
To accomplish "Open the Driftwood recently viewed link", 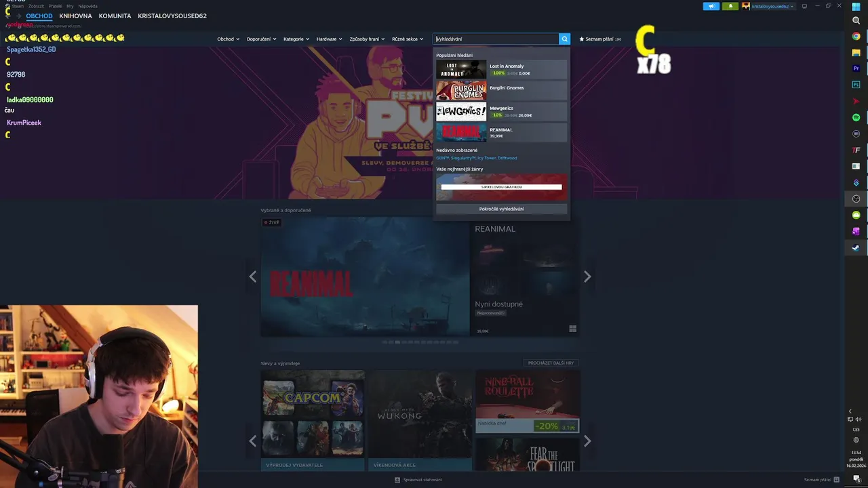I will click(x=507, y=158).
